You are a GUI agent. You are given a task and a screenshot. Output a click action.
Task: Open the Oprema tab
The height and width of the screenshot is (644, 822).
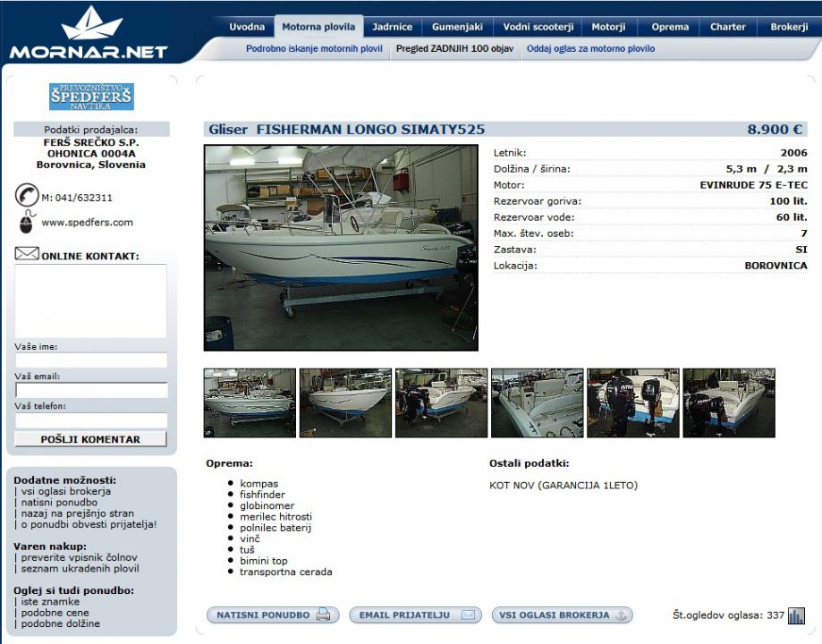pos(670,27)
